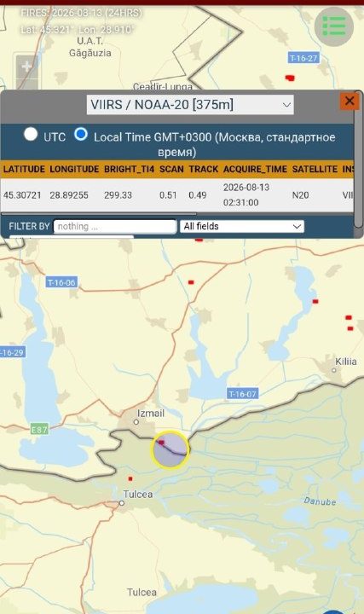Sort table by BRIGHT_TI4 column header
Viewport: 364px width, 614px height.
click(x=129, y=169)
